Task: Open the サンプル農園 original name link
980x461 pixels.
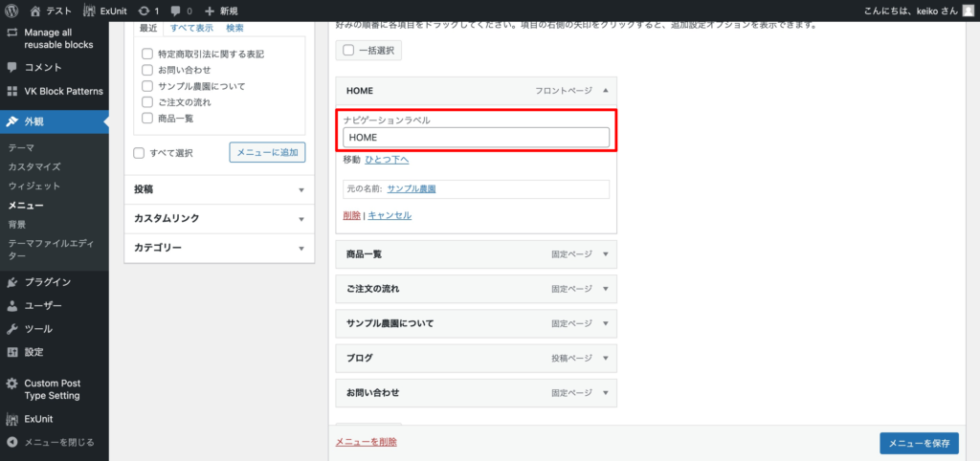Action: tap(412, 188)
